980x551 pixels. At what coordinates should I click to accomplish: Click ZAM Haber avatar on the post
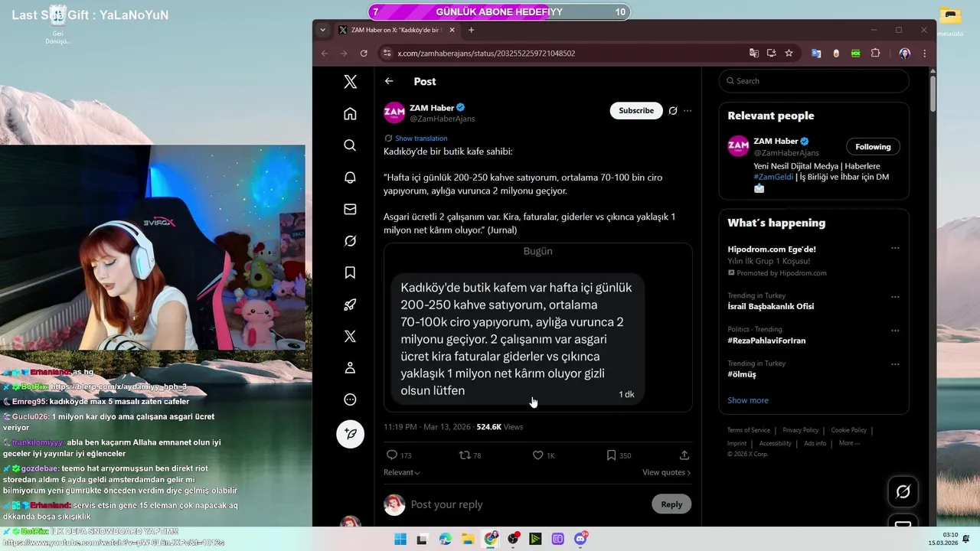(394, 112)
